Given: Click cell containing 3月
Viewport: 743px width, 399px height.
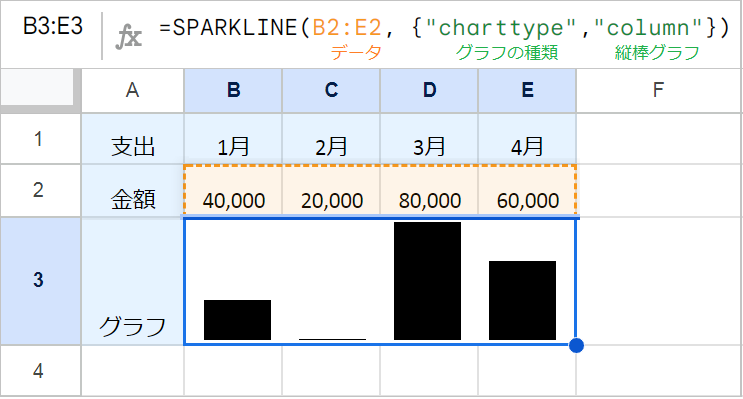Looking at the screenshot, I should click(429, 139).
